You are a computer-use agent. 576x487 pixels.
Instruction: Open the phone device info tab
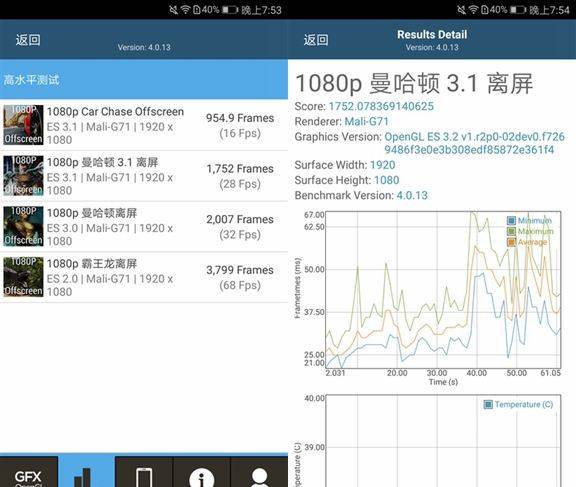(x=144, y=472)
